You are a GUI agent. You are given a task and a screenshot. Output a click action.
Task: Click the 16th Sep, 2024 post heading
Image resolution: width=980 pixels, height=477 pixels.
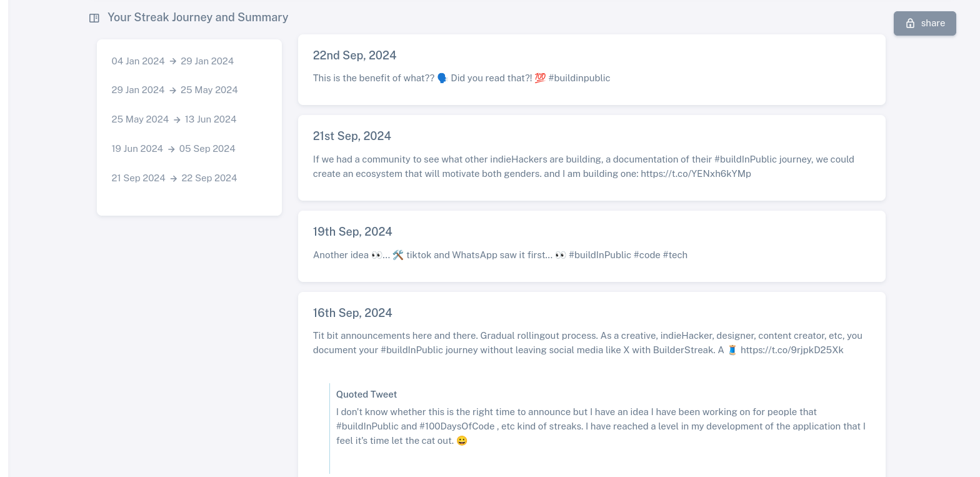pos(352,313)
